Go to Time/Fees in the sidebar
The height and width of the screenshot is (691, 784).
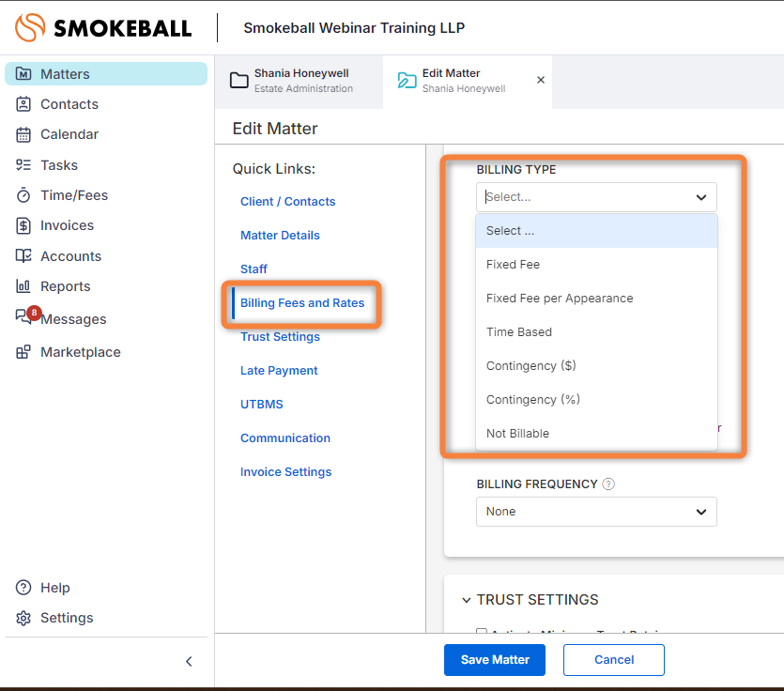point(74,195)
